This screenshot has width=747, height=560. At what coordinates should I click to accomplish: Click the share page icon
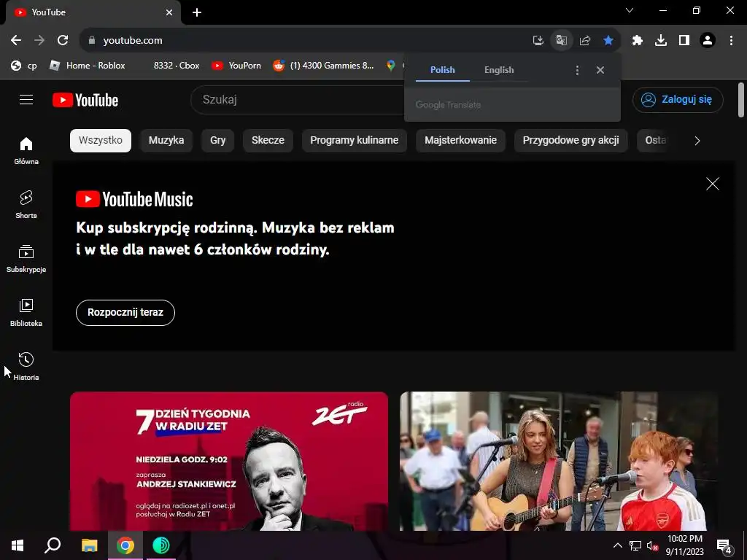(585, 41)
